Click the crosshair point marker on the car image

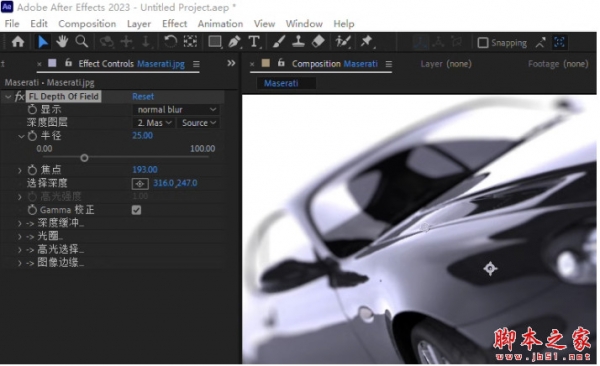(490, 268)
